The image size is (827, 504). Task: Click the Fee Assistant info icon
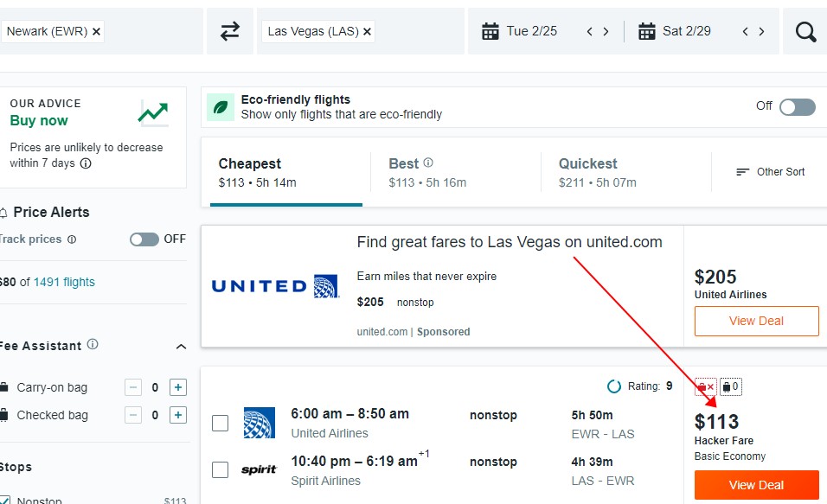coord(93,345)
